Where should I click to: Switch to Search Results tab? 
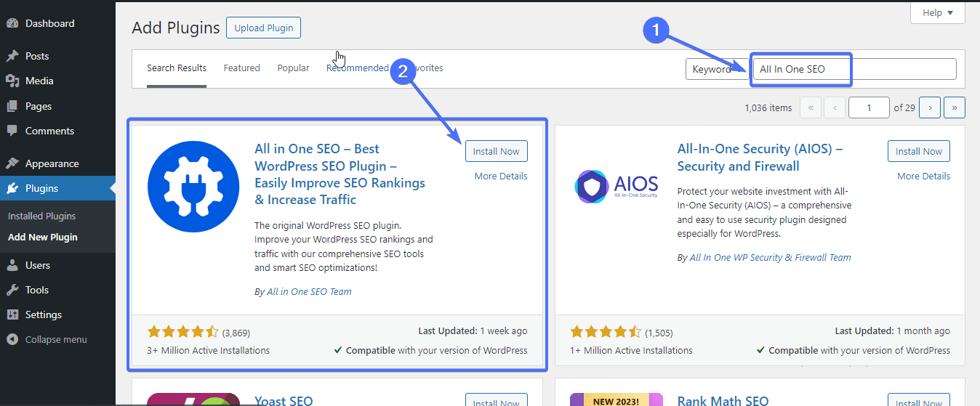click(x=177, y=68)
